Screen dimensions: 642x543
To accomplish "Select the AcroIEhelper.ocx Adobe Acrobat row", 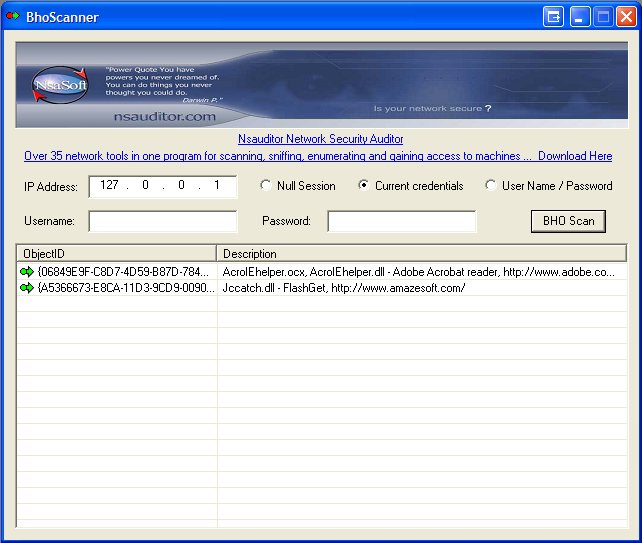I will pos(418,272).
